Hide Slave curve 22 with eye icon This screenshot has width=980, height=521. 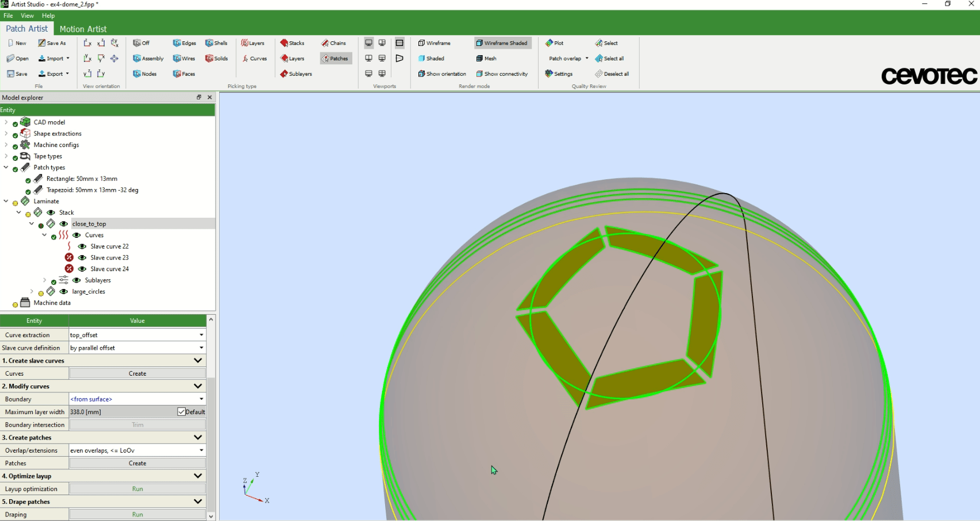(x=82, y=246)
